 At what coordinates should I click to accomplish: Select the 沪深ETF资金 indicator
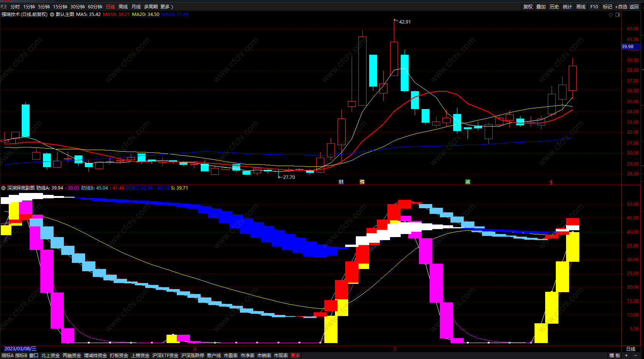(x=165, y=356)
